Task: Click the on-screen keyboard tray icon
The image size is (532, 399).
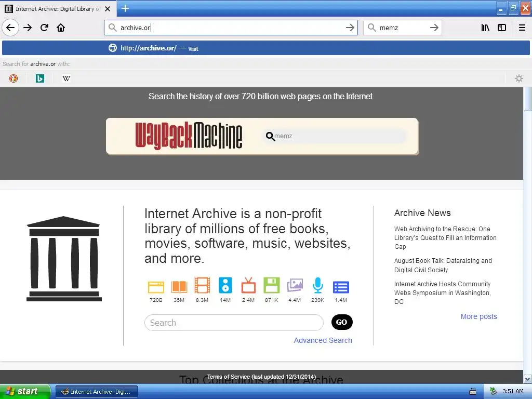Action: [473, 392]
